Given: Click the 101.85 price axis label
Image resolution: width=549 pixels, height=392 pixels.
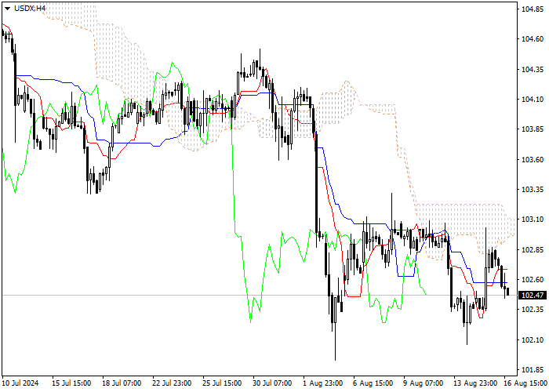Looking at the screenshot, I should pyautogui.click(x=533, y=370).
